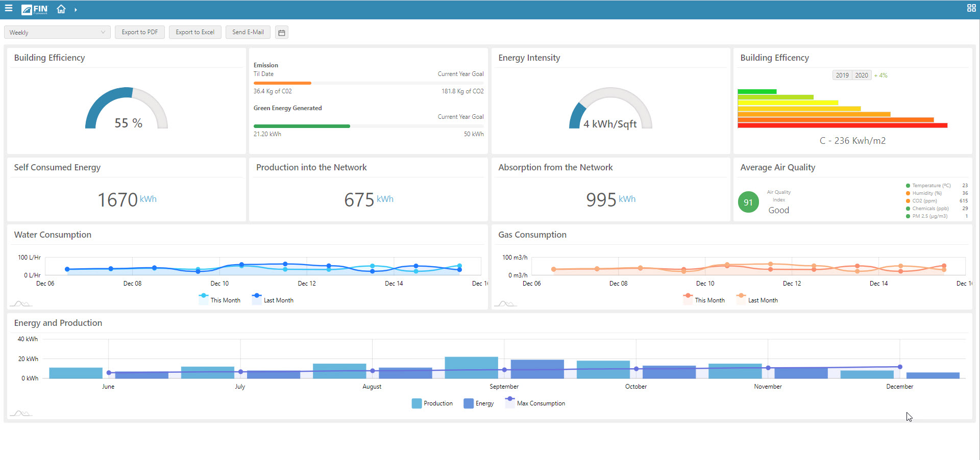Open the Weekly period dropdown

click(57, 33)
